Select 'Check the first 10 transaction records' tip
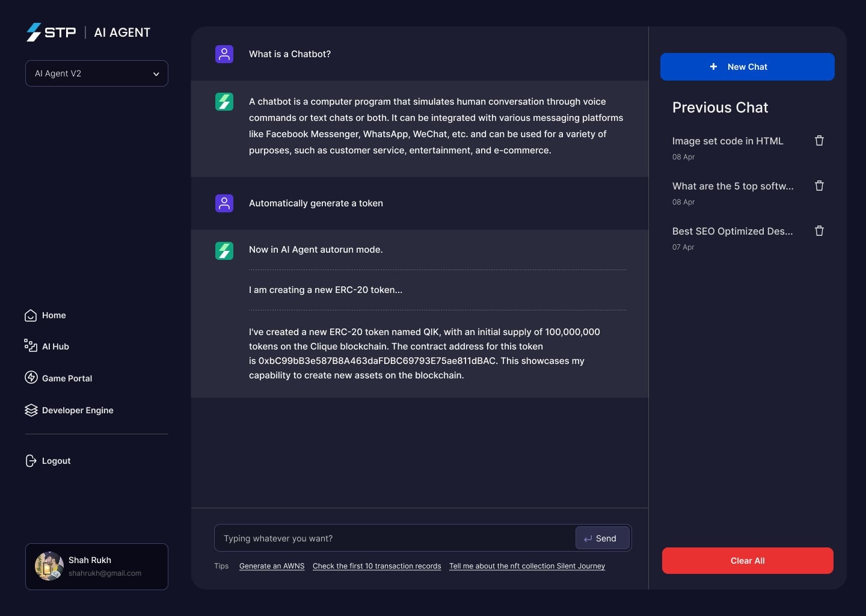866x616 pixels. [x=377, y=566]
